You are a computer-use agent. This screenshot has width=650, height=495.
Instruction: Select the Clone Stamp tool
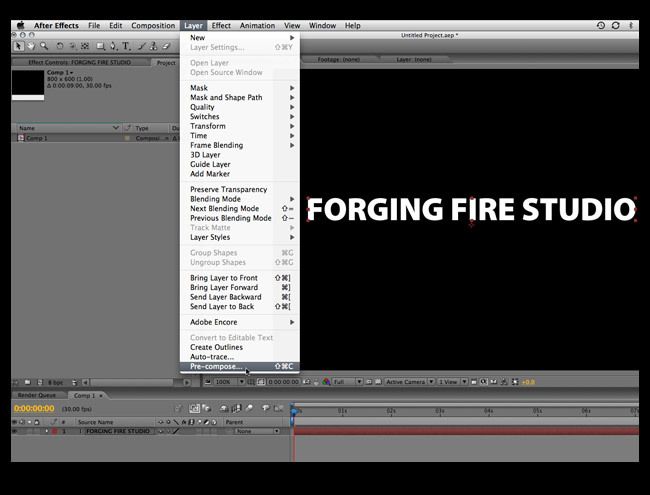(153, 46)
